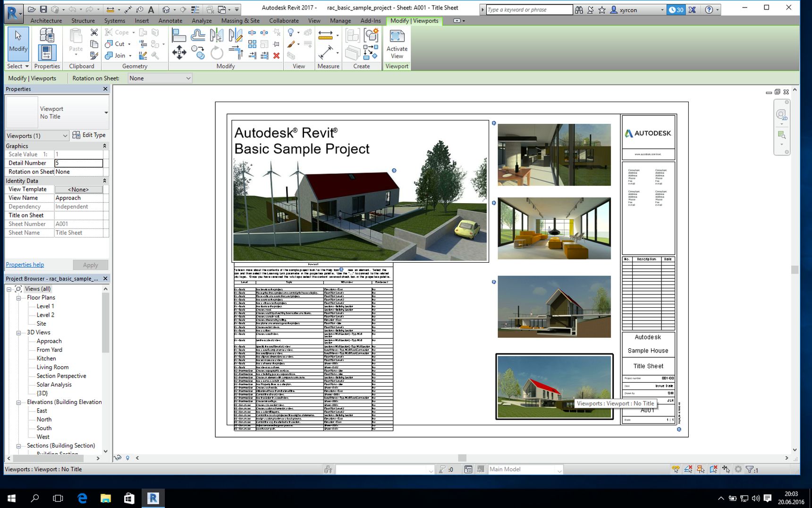The height and width of the screenshot is (508, 812).
Task: Click the Join geometry button
Action: [116, 55]
